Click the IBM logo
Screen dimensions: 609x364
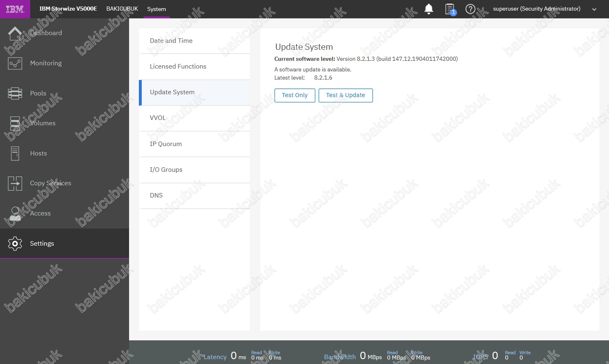pos(15,9)
